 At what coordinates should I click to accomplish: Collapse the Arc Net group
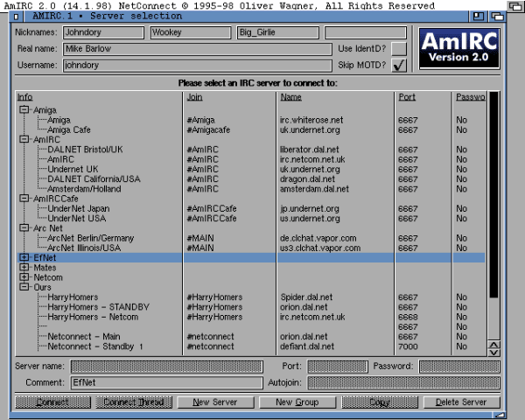(x=24, y=228)
